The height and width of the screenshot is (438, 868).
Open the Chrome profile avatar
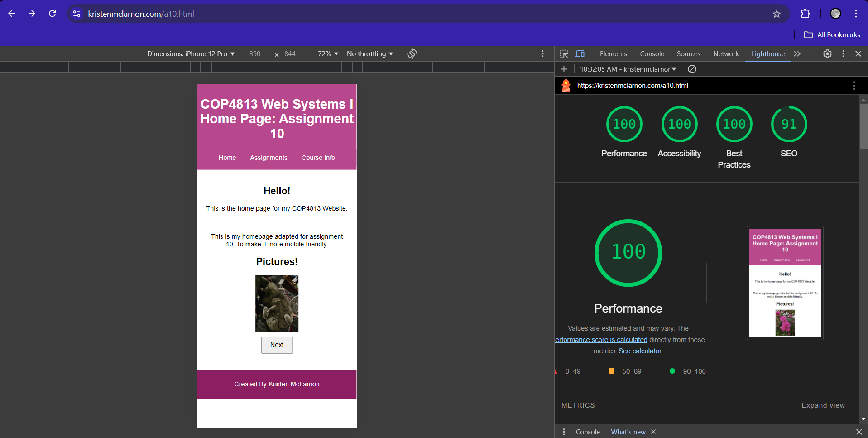tap(835, 14)
